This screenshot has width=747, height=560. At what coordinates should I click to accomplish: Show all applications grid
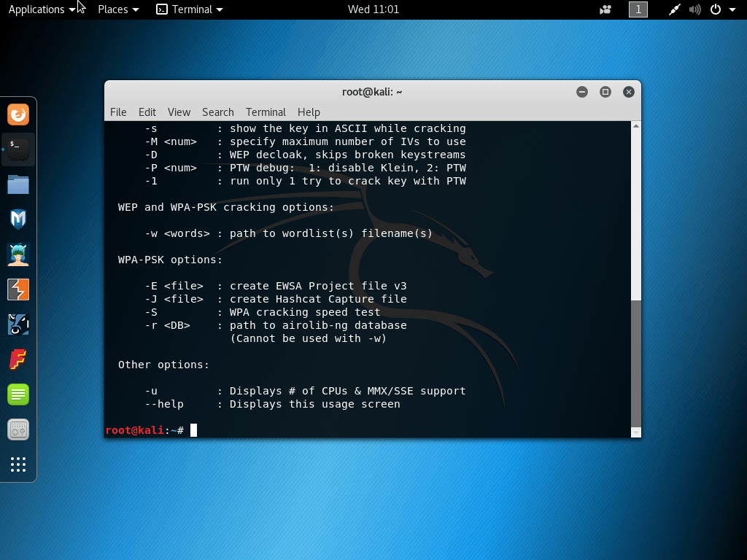pos(18,464)
